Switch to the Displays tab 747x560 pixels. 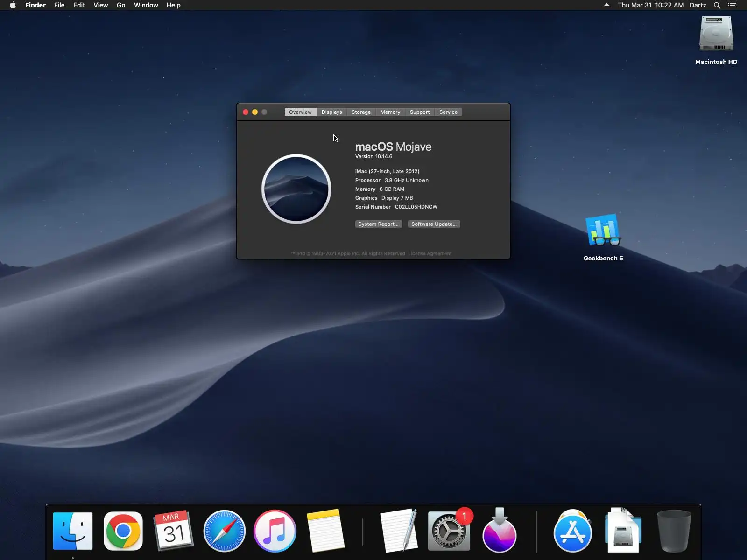tap(332, 112)
